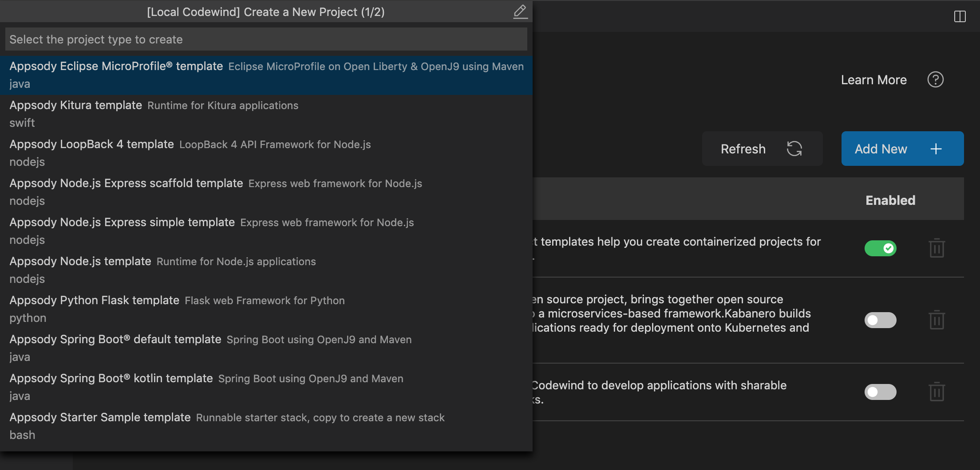980x470 pixels.
Task: Click the circular refresh arrows icon
Action: [795, 149]
